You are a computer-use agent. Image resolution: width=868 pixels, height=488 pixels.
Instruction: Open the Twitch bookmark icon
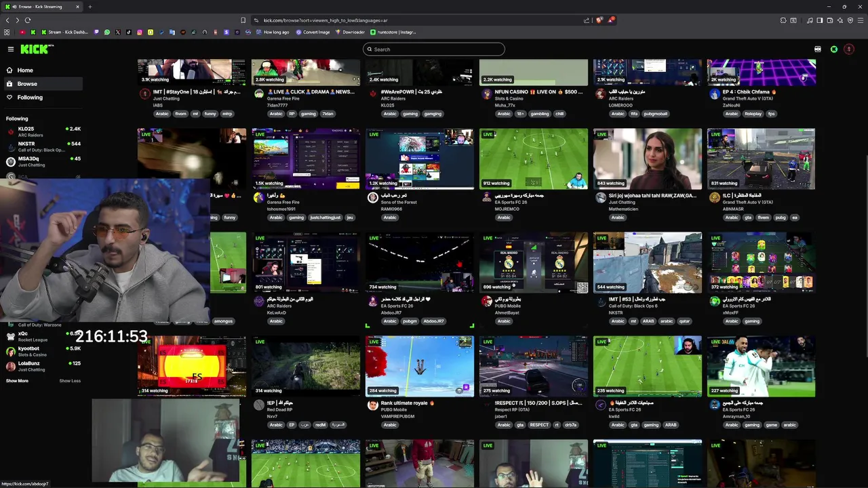pos(96,32)
